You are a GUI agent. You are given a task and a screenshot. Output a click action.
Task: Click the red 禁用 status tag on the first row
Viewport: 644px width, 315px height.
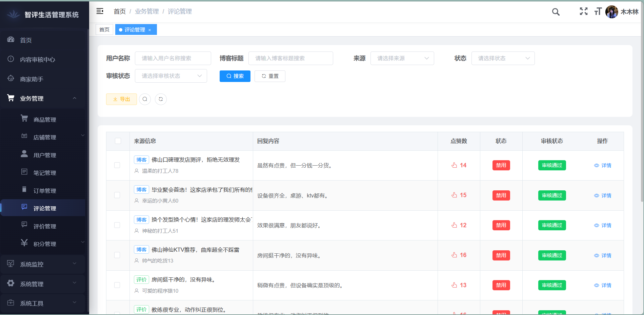[501, 165]
